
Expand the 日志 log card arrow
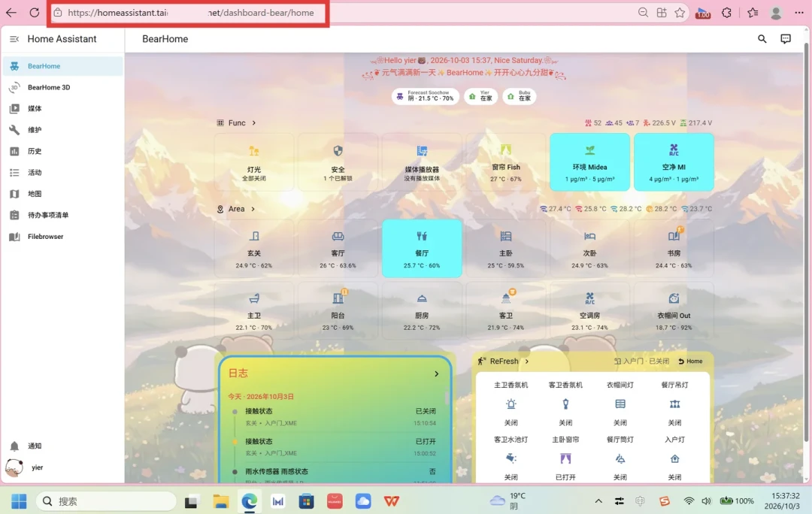click(437, 373)
